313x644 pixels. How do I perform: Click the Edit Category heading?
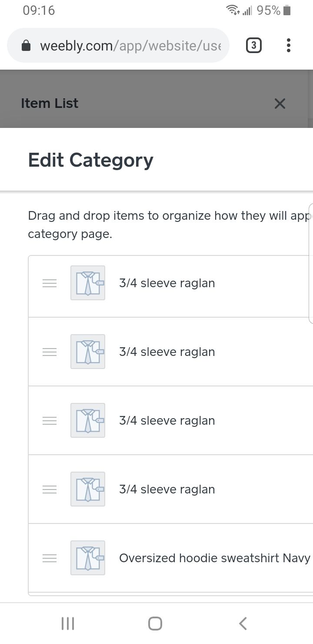(x=90, y=160)
